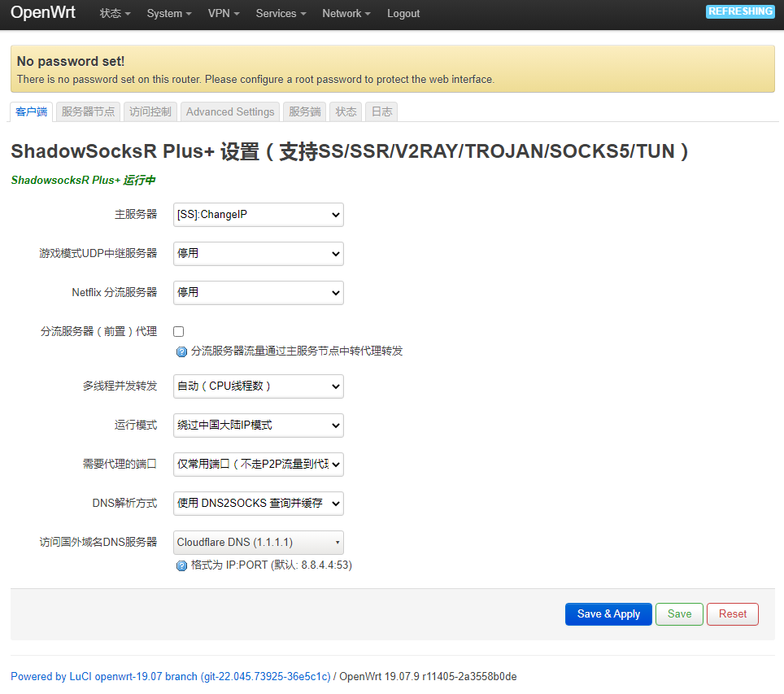Switch to the 访问控制 tab
The width and height of the screenshot is (784, 694).
click(x=150, y=111)
